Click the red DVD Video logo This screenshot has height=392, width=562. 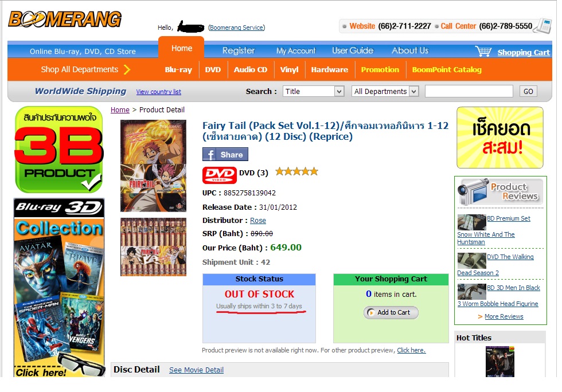(219, 175)
